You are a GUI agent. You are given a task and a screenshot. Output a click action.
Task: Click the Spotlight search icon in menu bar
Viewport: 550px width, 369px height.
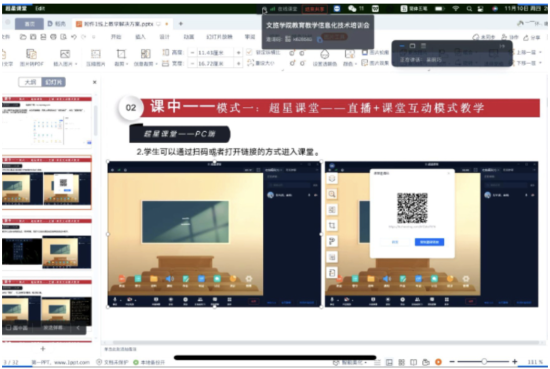tap(469, 8)
